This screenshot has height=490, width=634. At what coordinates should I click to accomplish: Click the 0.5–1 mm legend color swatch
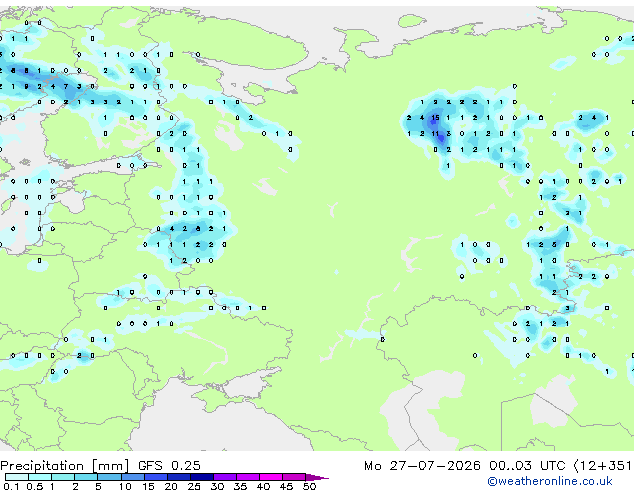[x=40, y=477]
